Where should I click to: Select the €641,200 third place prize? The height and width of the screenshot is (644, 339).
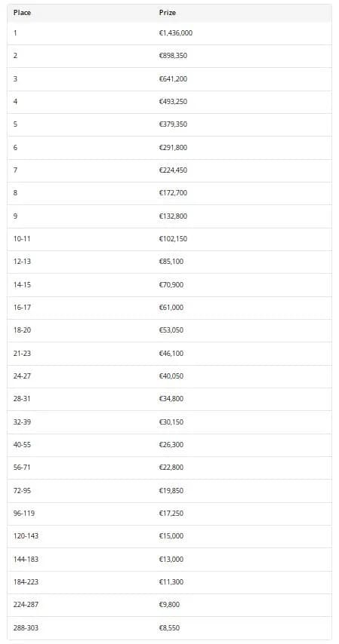(x=173, y=79)
